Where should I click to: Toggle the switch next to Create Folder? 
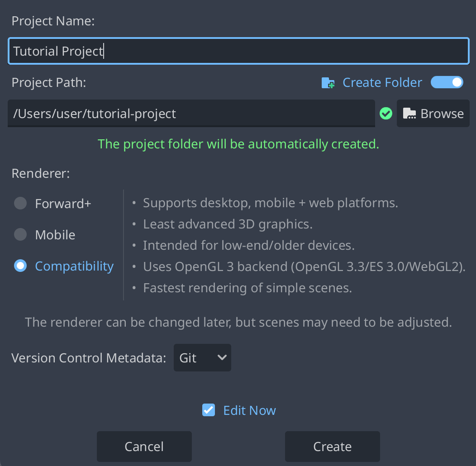pyautogui.click(x=447, y=82)
